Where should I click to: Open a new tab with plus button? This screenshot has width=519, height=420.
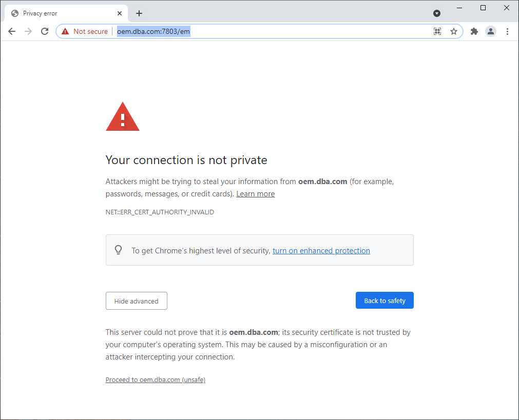click(139, 13)
